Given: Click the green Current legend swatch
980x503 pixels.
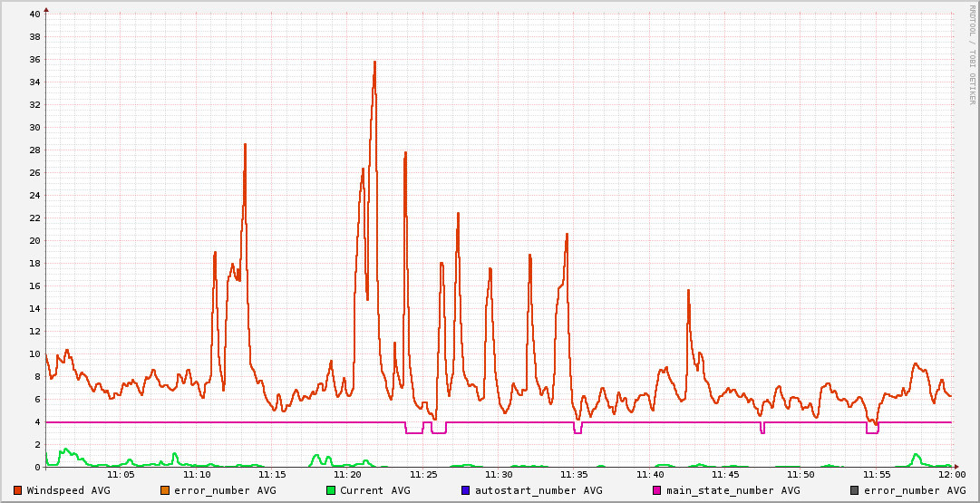Looking at the screenshot, I should point(331,490).
